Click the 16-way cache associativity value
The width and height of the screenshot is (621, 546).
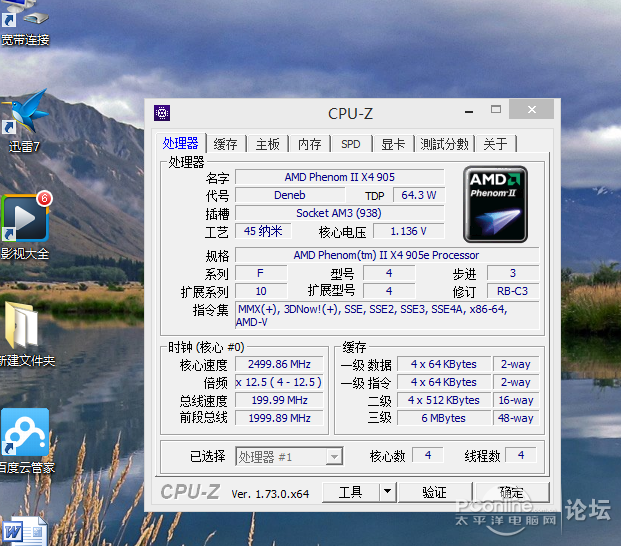point(516,400)
